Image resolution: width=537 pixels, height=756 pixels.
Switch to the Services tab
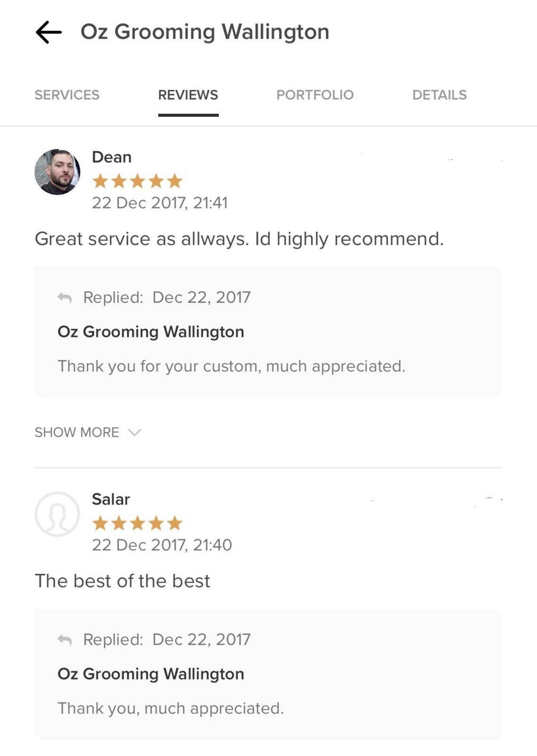(x=67, y=95)
